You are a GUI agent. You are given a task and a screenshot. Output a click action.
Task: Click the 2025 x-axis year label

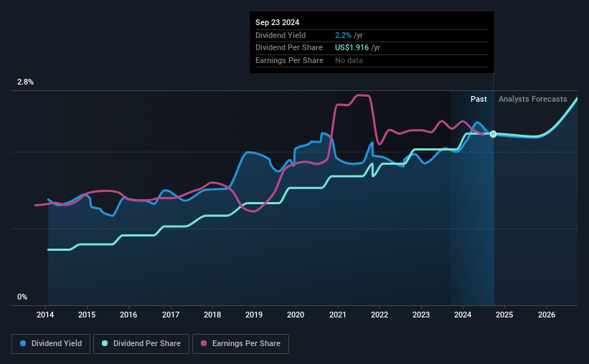[504, 315]
